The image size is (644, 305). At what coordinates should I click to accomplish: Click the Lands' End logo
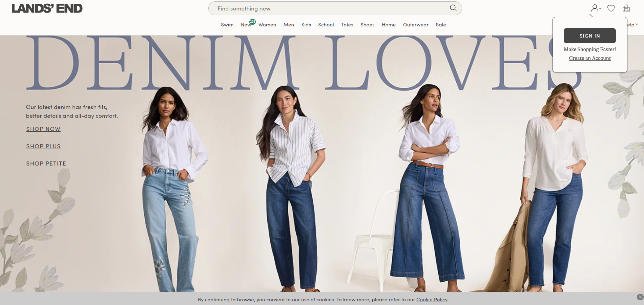coord(47,8)
